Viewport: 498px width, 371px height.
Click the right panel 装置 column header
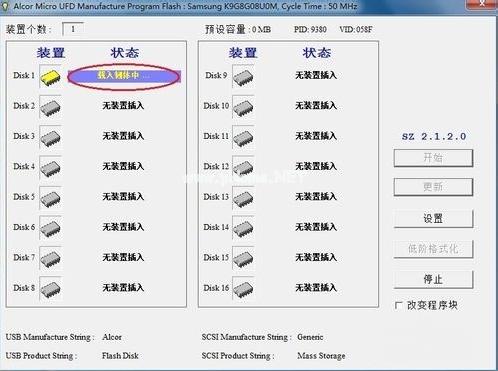(243, 53)
